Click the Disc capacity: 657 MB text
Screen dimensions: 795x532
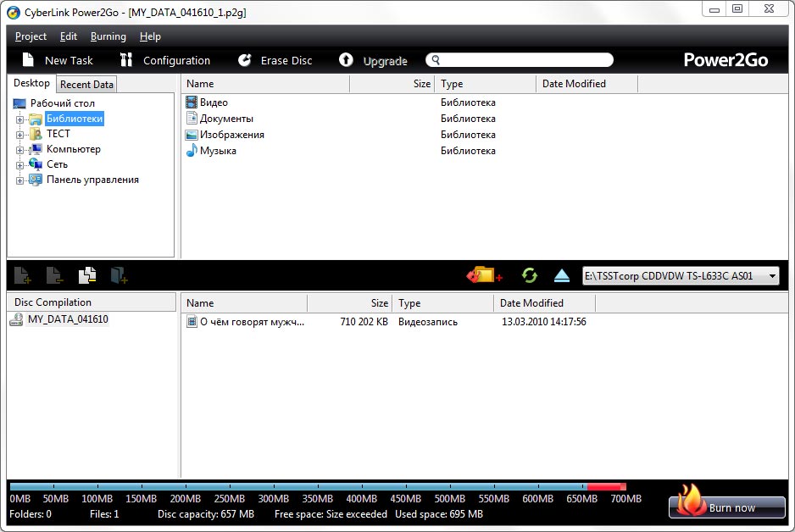(x=206, y=513)
